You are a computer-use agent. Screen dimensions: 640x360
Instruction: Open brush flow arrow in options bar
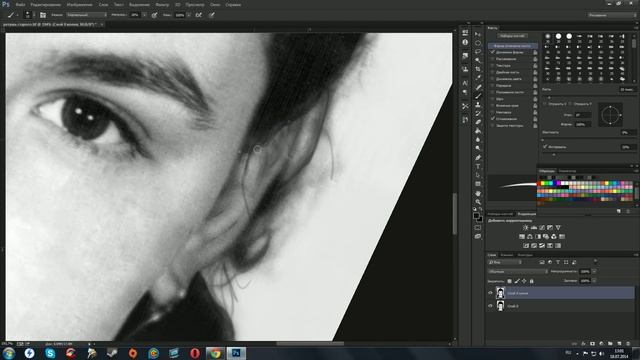(x=189, y=15)
